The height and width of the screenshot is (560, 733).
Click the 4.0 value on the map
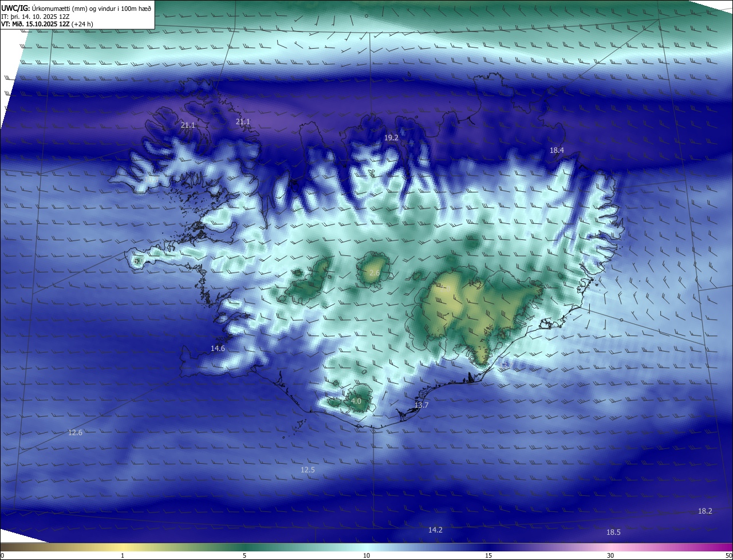click(x=356, y=401)
